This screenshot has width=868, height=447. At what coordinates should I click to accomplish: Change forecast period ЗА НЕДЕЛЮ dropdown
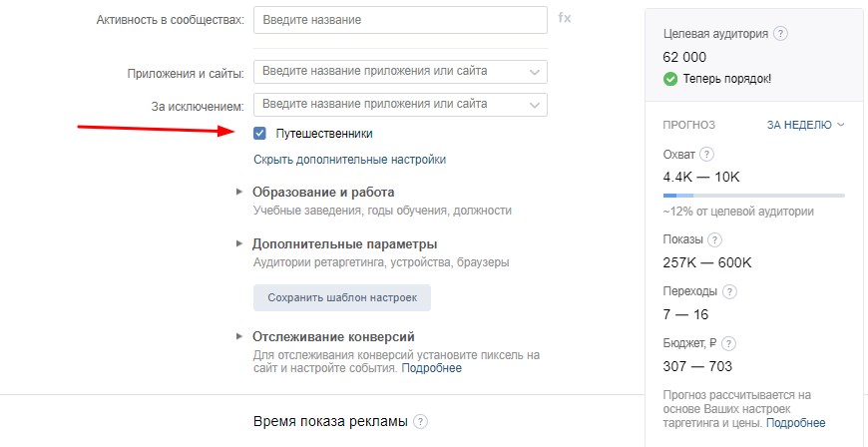(805, 125)
